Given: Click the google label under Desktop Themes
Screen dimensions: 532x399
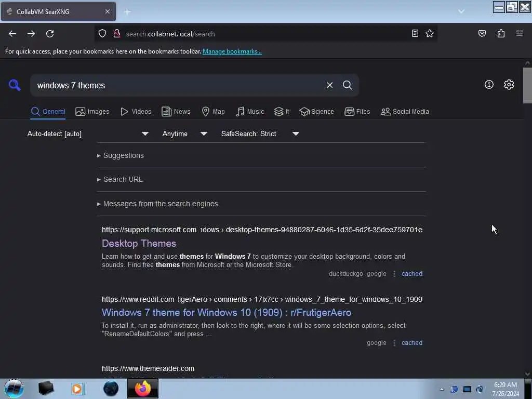Looking at the screenshot, I should coord(376,274).
